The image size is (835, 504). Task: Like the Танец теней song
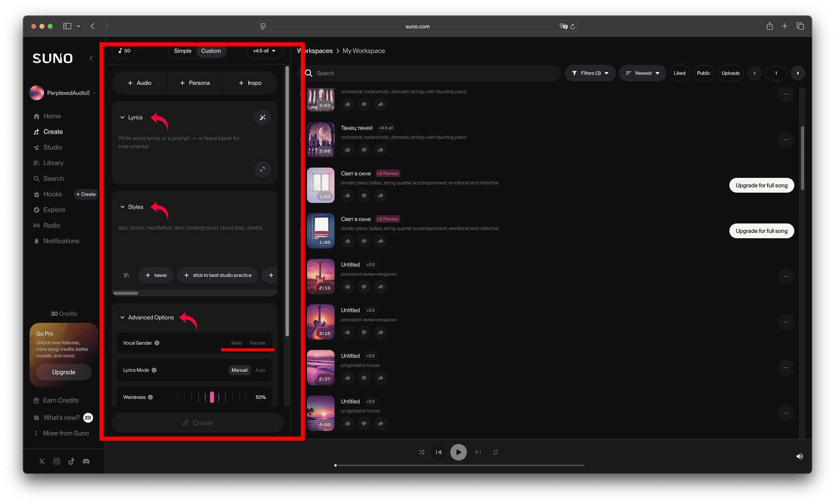pyautogui.click(x=348, y=150)
